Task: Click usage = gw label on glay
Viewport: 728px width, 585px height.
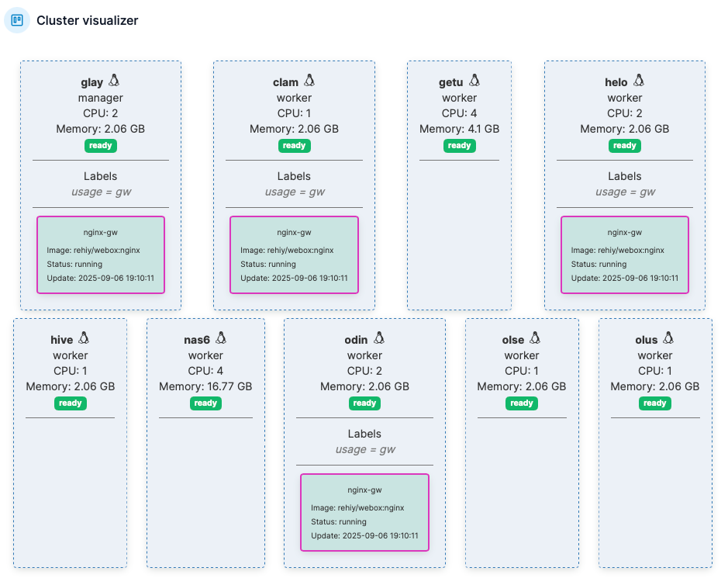Action: coord(102,192)
